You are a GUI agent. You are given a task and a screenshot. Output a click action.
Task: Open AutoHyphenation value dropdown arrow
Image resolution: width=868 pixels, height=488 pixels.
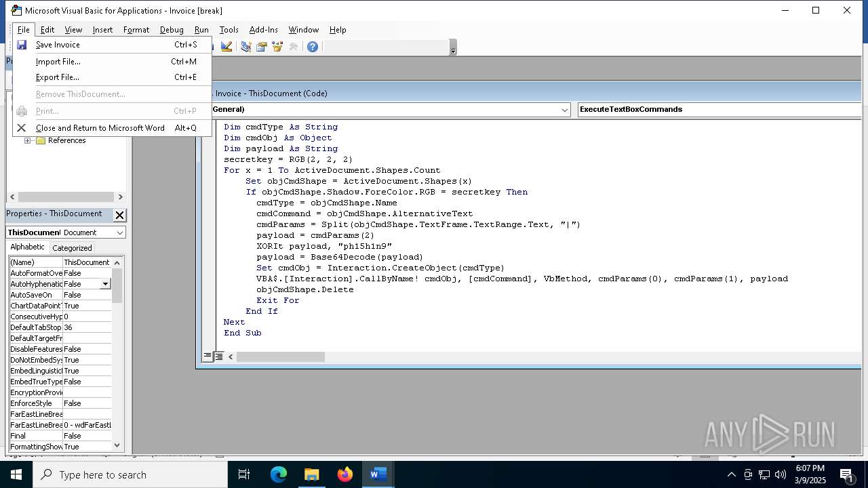point(105,284)
